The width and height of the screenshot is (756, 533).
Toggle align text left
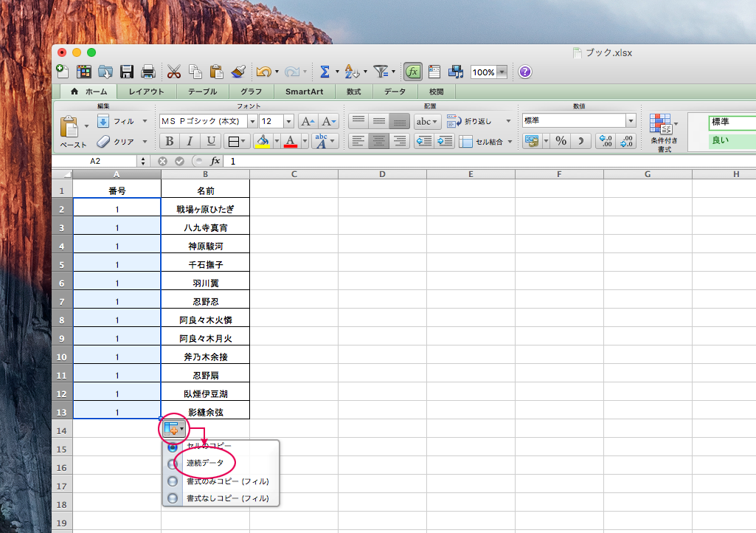tap(358, 141)
